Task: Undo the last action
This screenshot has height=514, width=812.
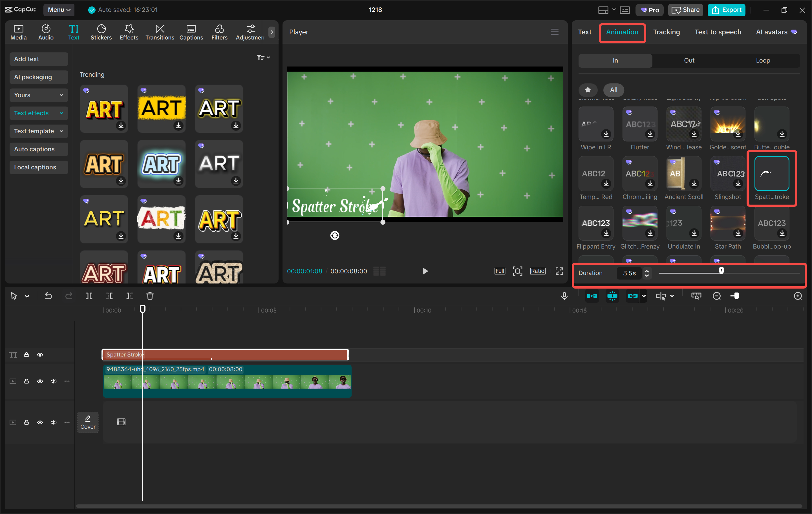Action: click(48, 296)
